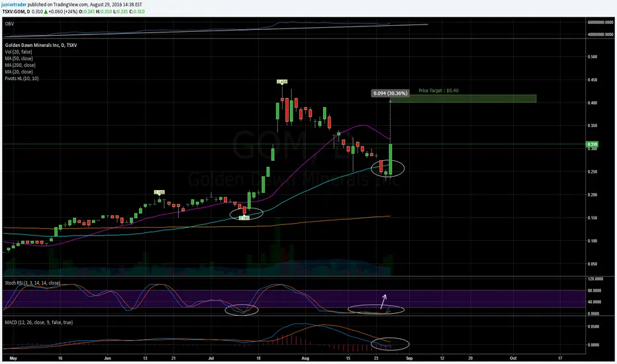Select the Stoch RSI indicator label
This screenshot has width=617, height=364.
coord(32,283)
